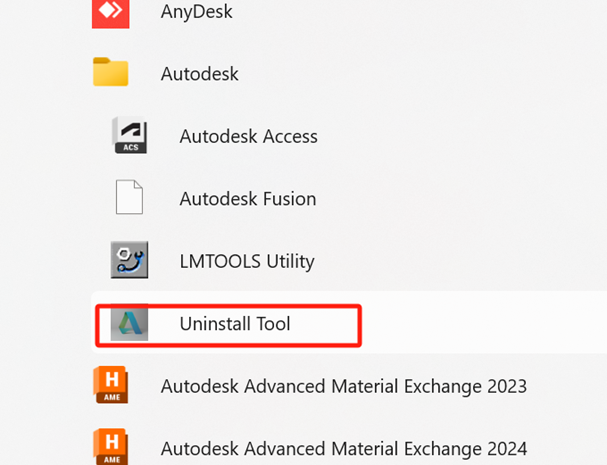The width and height of the screenshot is (607, 465).
Task: Open AnyDesk via its red icon
Action: point(110,12)
